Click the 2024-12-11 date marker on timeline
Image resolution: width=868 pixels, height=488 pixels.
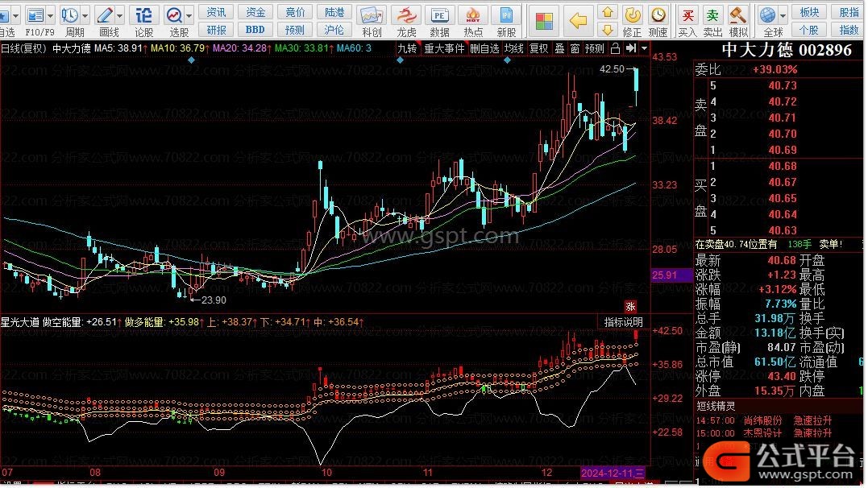pos(613,473)
